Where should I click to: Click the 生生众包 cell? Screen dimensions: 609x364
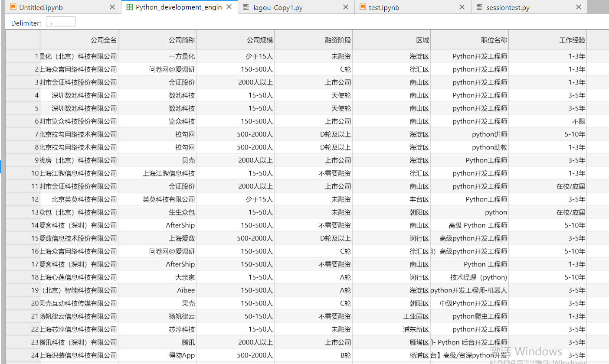point(157,212)
